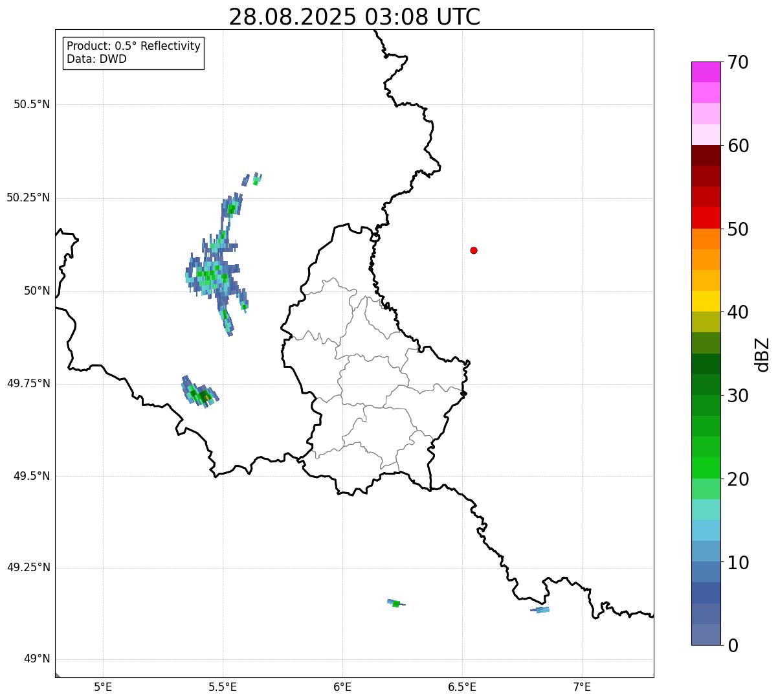Click the olive colorbar segment below 40

point(706,322)
